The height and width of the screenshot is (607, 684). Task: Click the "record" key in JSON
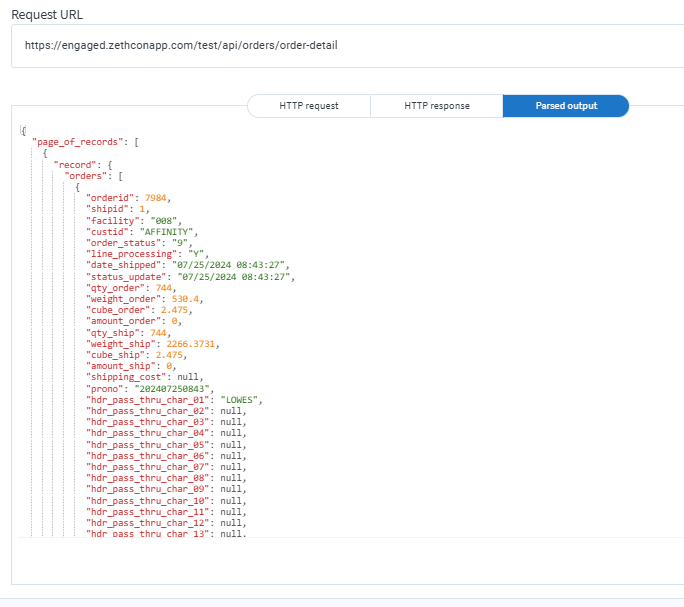point(76,164)
